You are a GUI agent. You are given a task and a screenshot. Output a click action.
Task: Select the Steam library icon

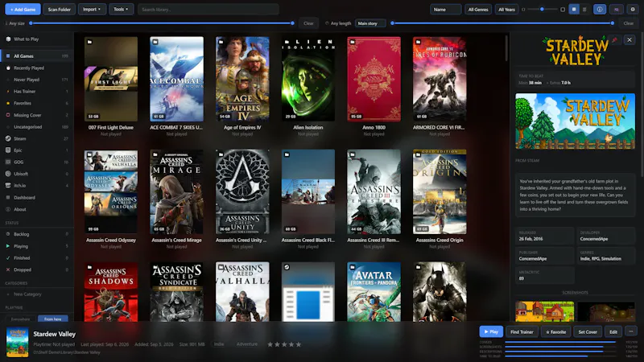[8, 138]
